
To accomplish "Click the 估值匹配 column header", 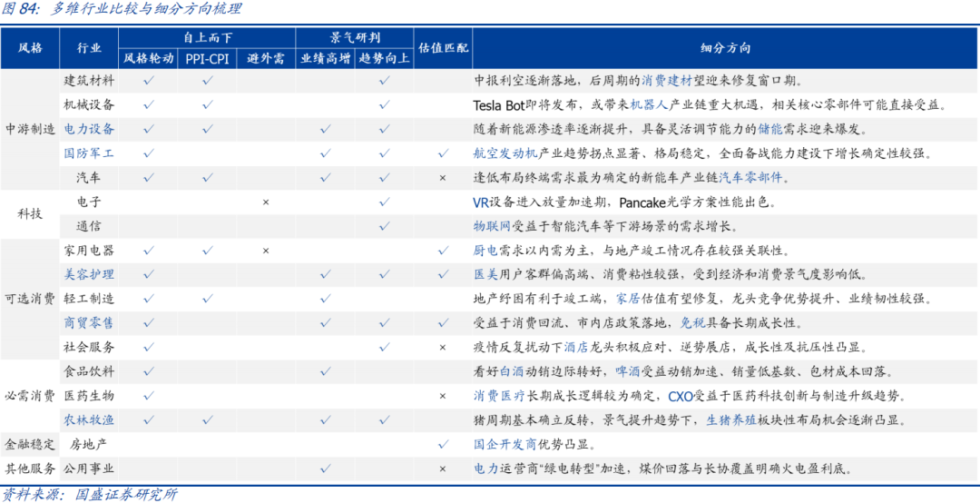I will [443, 48].
